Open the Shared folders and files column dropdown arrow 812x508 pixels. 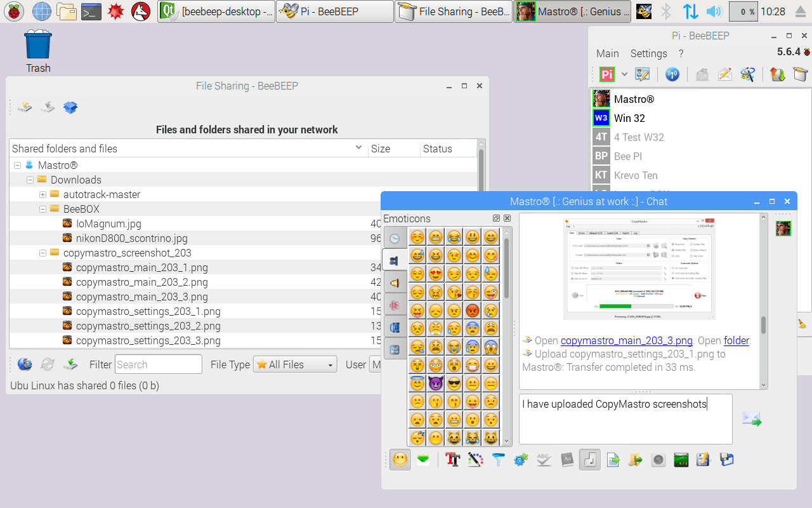(x=358, y=149)
